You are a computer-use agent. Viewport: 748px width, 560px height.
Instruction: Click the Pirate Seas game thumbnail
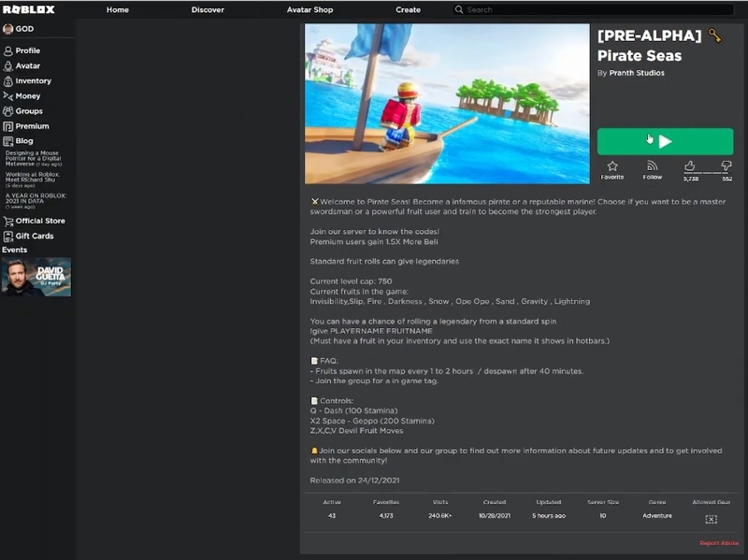(x=447, y=104)
